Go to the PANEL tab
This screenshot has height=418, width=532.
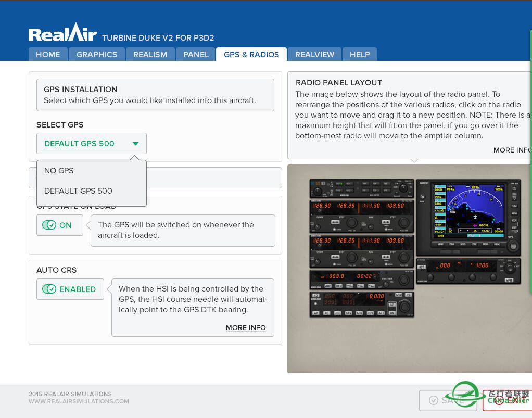tap(196, 54)
